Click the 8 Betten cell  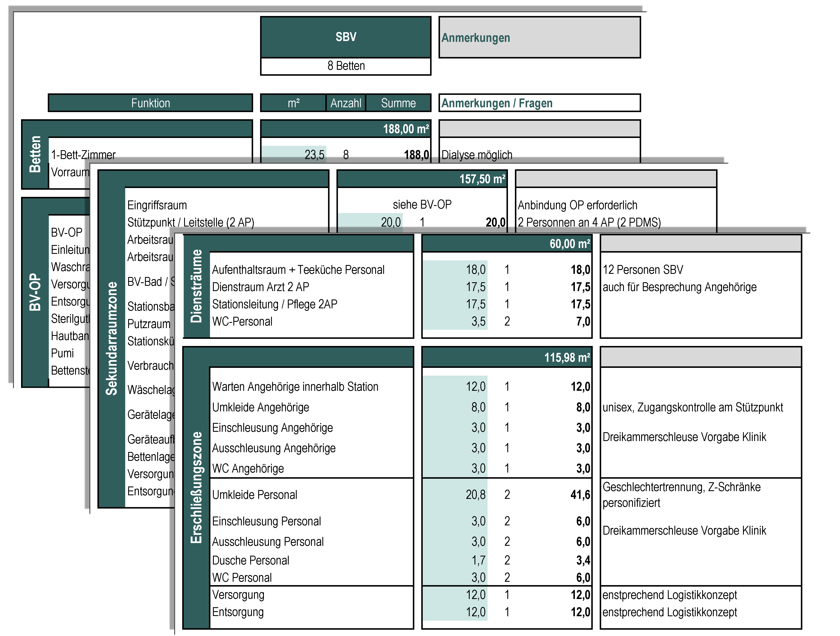(346, 66)
